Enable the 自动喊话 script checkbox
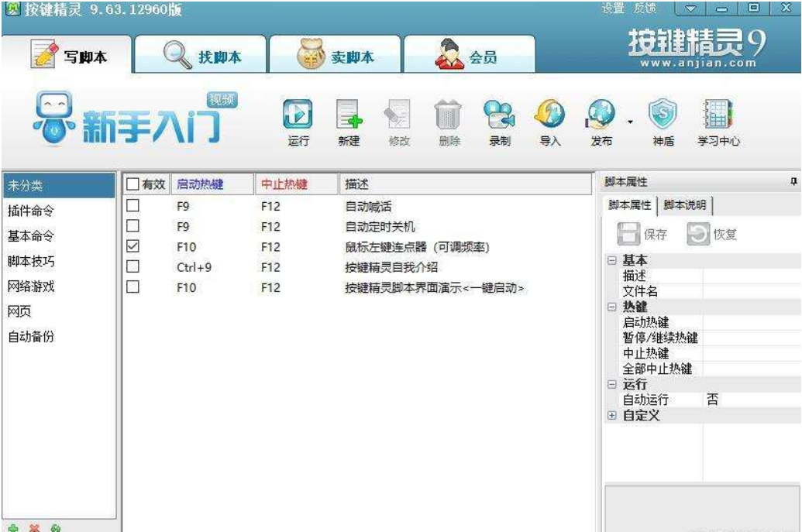The image size is (802, 532). click(133, 205)
